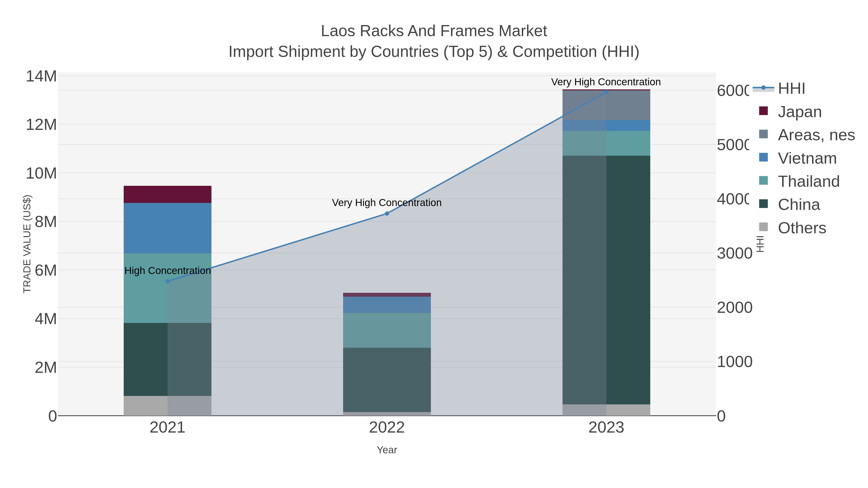Click the Thailand segment of the 2022 bar

pyautogui.click(x=387, y=330)
